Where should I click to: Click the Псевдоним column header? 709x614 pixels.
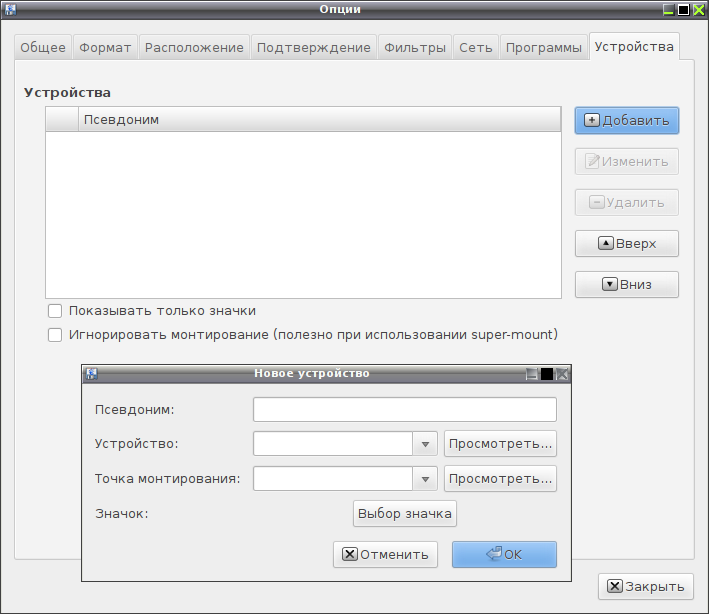pyautogui.click(x=320, y=120)
